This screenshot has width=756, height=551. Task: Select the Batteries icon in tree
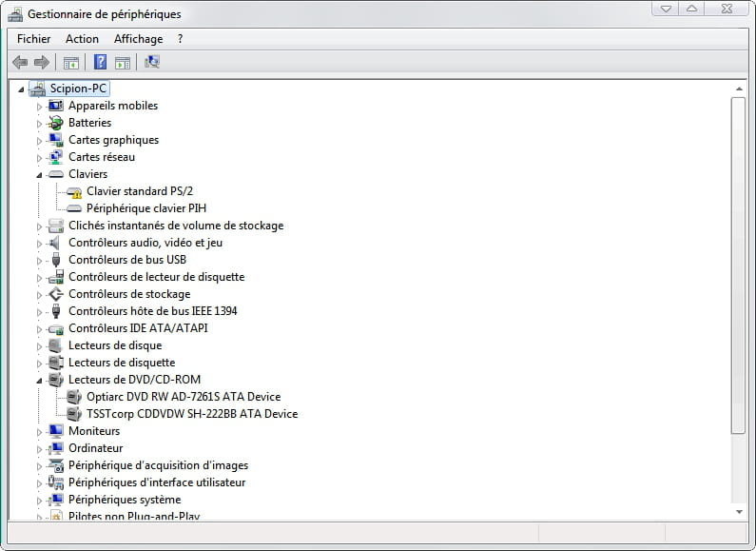(x=56, y=123)
